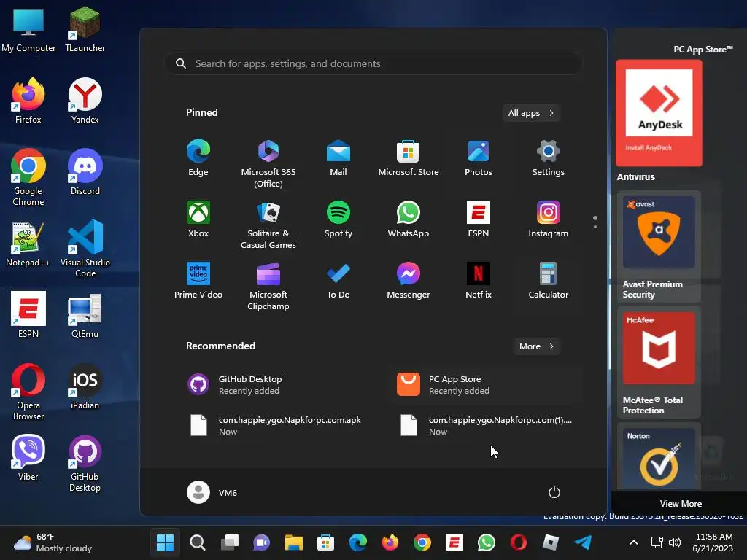Open Edge from pinned apps
Image resolution: width=747 pixels, height=560 pixels.
[x=198, y=158]
